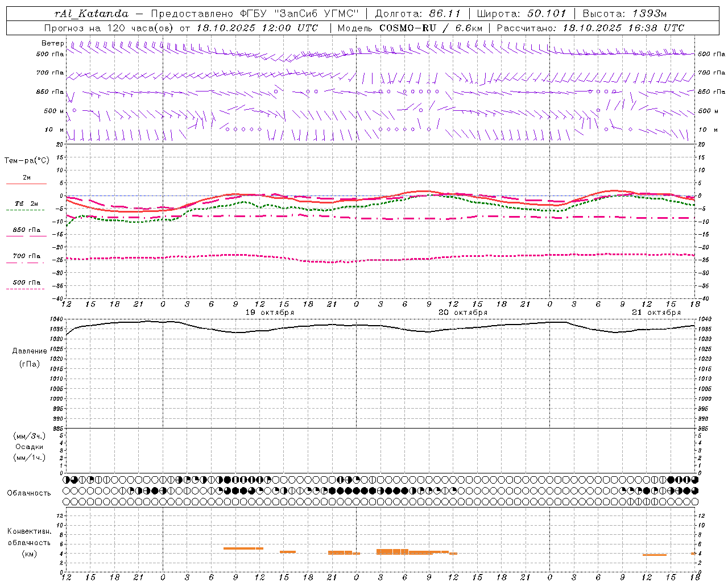Click the Ветер wind panel label

click(x=53, y=43)
